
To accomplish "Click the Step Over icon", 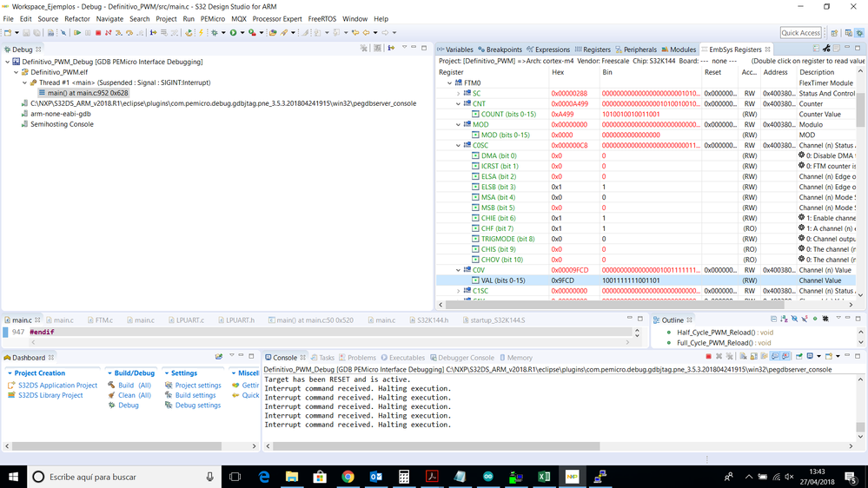I will 129,33.
